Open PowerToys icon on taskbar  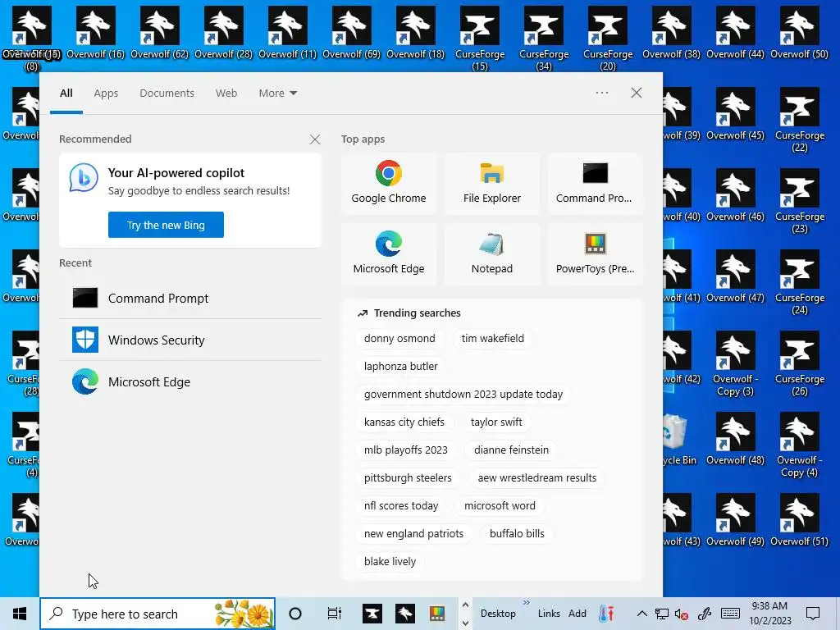(x=437, y=614)
